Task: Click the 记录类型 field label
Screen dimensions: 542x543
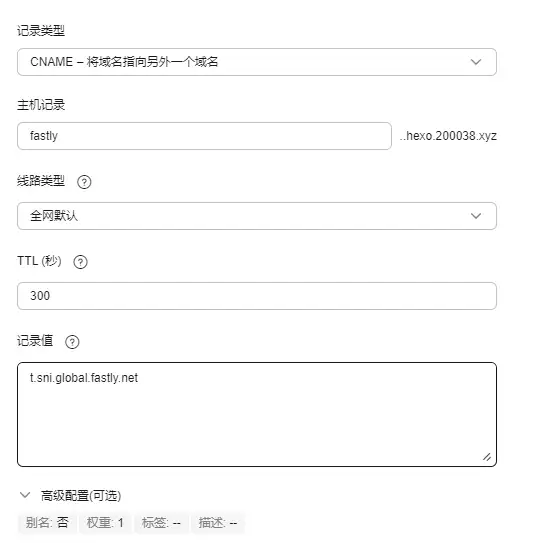Action: (41, 31)
